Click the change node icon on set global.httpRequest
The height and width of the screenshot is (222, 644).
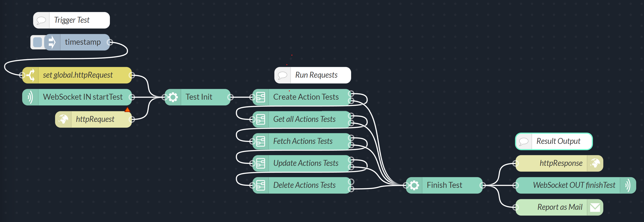[x=31, y=75]
